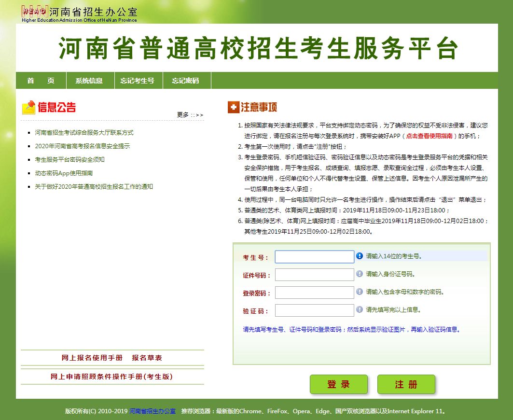Click the green 登录 button

coord(339,384)
